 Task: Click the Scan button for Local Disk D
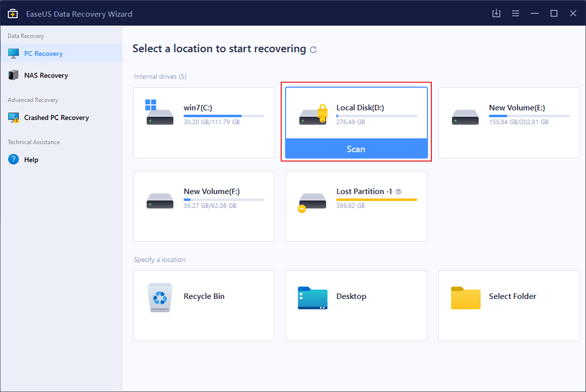click(x=356, y=149)
